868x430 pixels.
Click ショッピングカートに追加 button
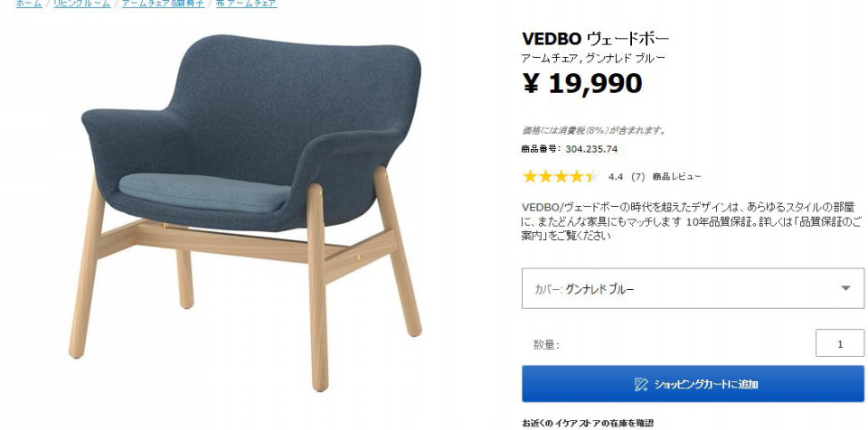693,384
